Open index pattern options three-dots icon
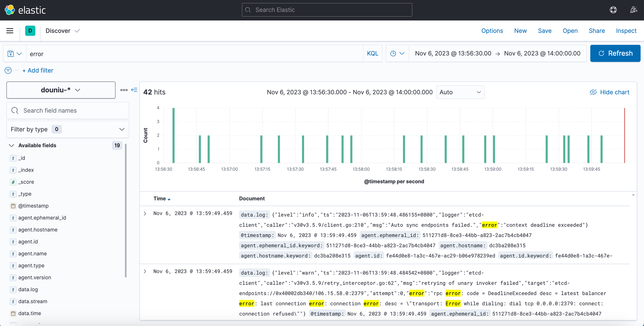The height and width of the screenshot is (326, 644). (124, 90)
